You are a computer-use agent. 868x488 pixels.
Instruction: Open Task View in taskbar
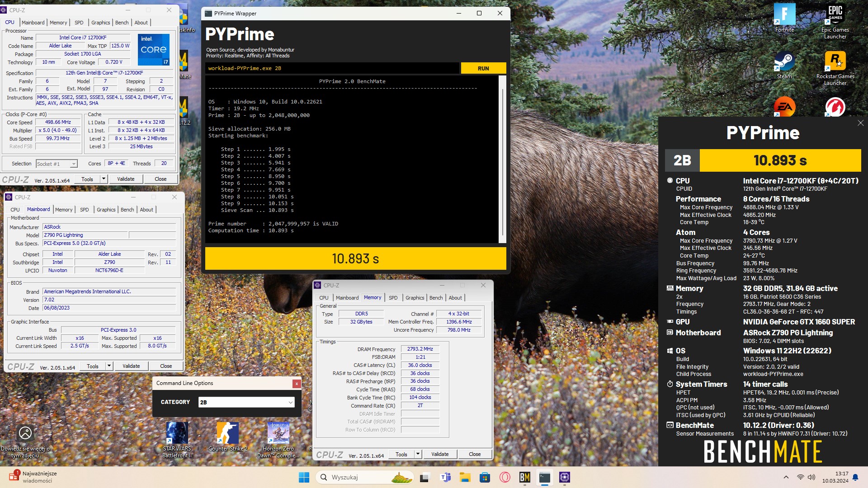pos(425,477)
